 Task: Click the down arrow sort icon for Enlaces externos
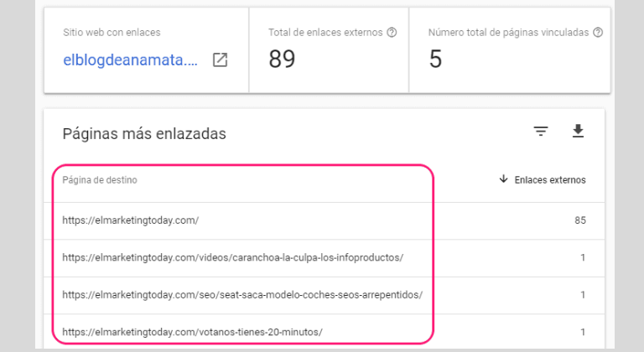tap(503, 179)
